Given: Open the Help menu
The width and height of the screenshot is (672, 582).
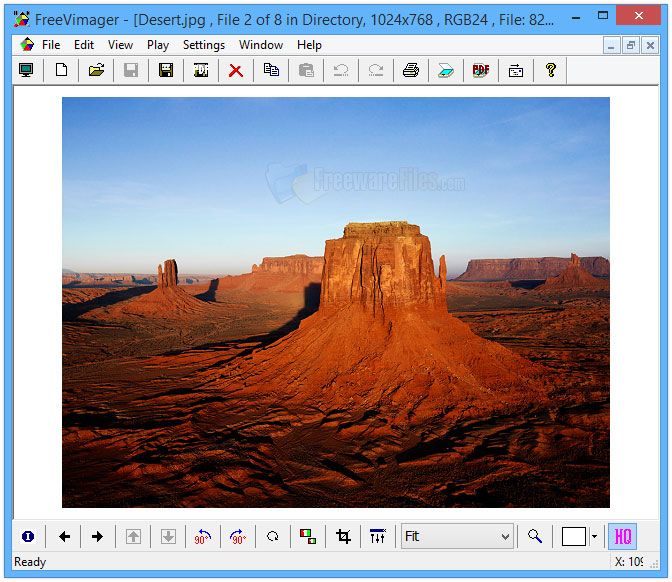Looking at the screenshot, I should 309,45.
